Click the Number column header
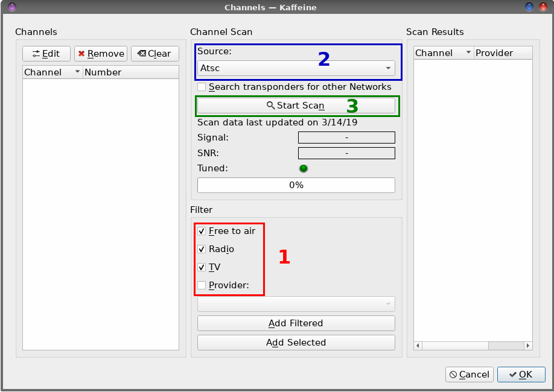The height and width of the screenshot is (392, 554). pyautogui.click(x=131, y=72)
